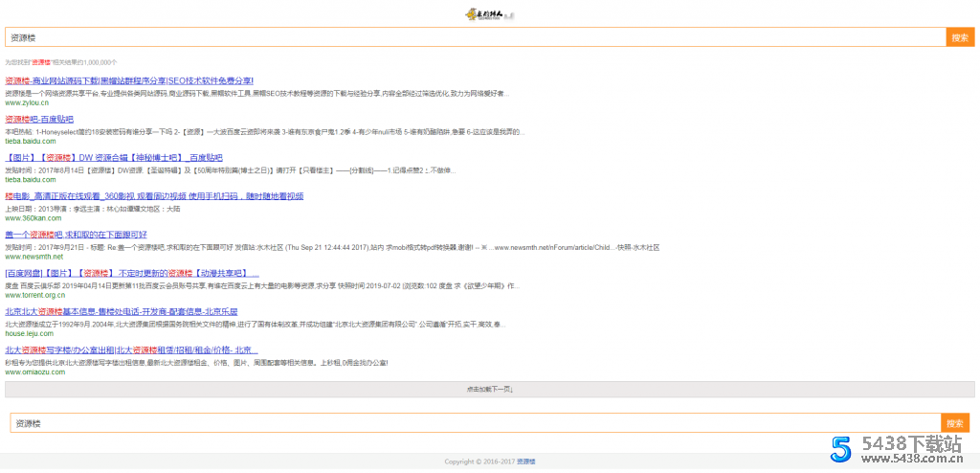Image resolution: width=980 pixels, height=473 pixels.
Task: Open the [百度网盘] 动漫共享吧 result
Action: [132, 274]
